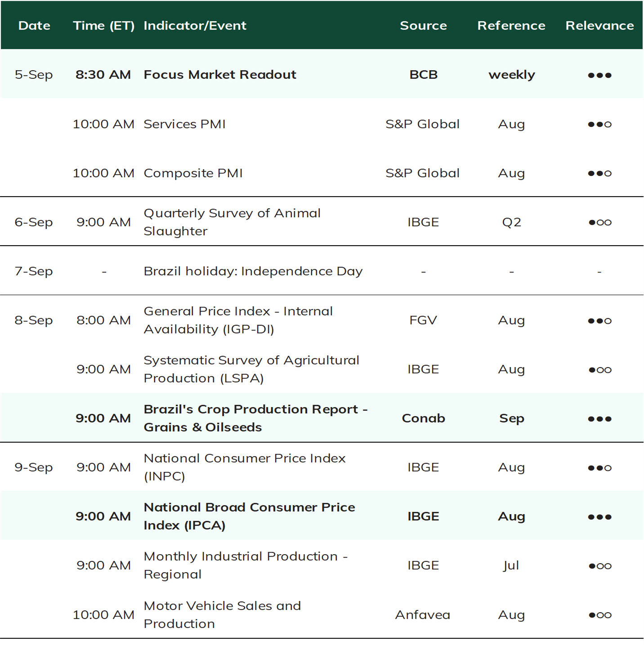Click relevance dots for Focus Market Readout

[x=599, y=75]
